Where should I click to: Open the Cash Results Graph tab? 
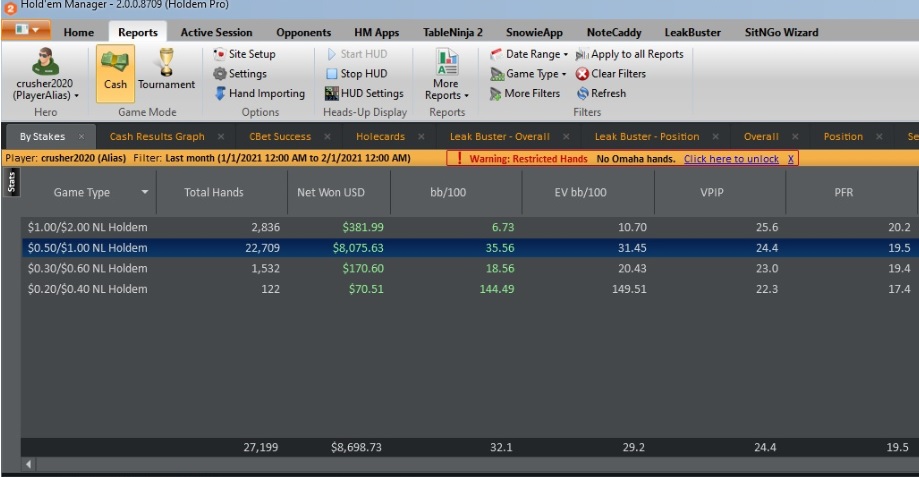(x=157, y=137)
